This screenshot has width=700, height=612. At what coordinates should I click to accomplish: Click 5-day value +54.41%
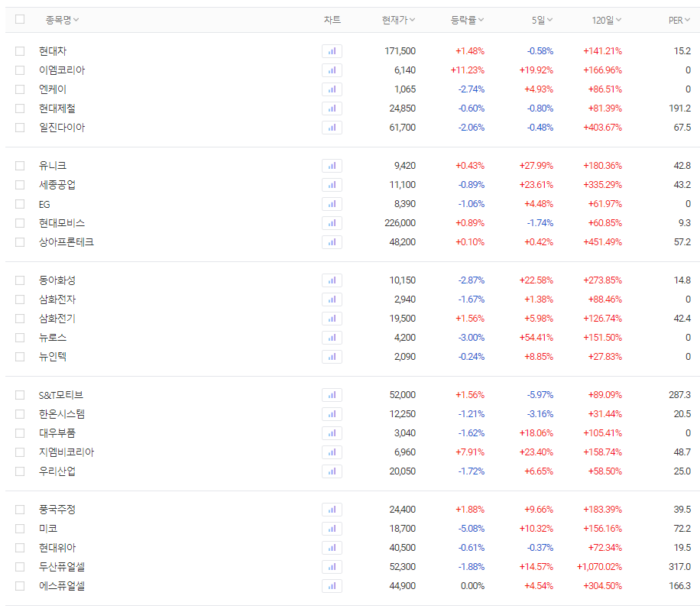(x=536, y=338)
